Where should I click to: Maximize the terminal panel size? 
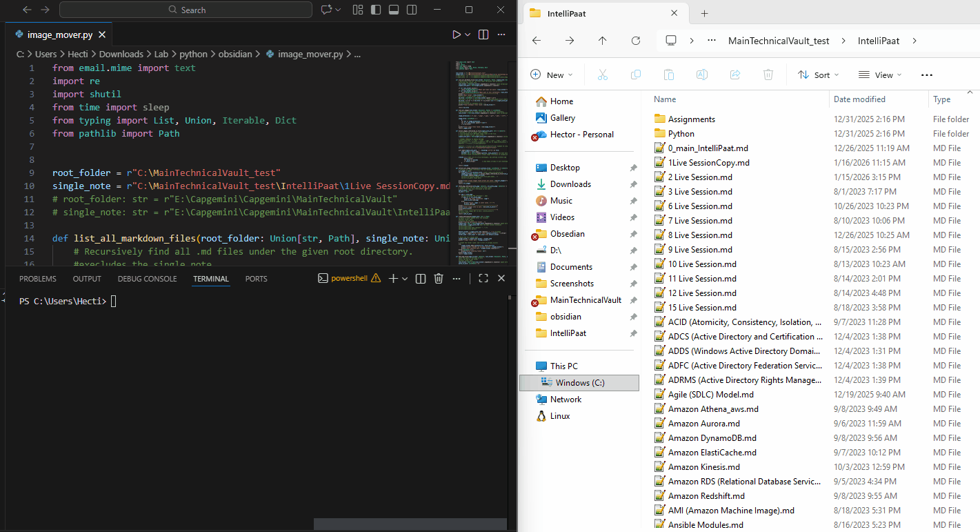coord(483,278)
